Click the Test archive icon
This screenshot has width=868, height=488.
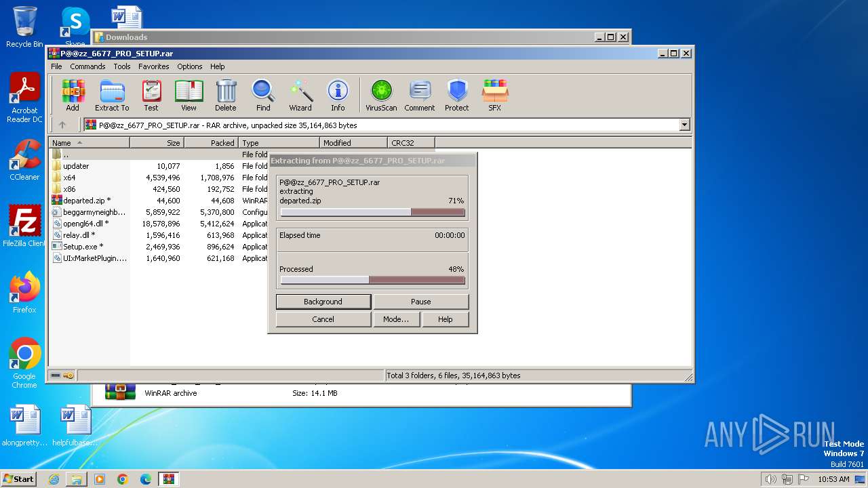pos(151,95)
